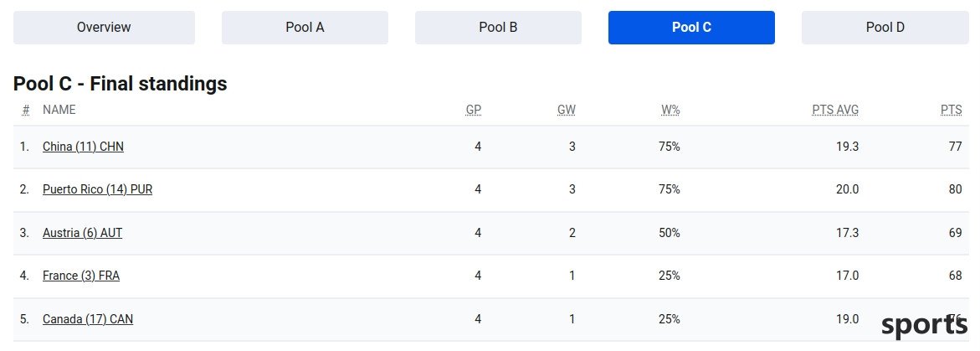980x351 pixels.
Task: Open the Austria (6) AUT team link
Action: click(83, 233)
